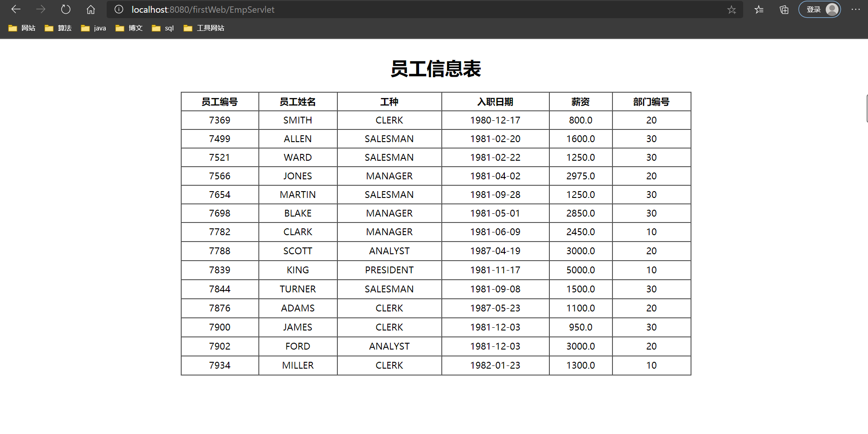The image size is (868, 434).
Task: Select the TURNER name cell
Action: pyautogui.click(x=298, y=289)
